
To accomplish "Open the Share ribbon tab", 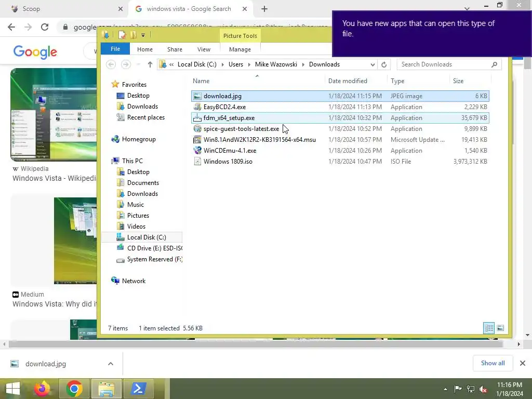I will (x=175, y=49).
